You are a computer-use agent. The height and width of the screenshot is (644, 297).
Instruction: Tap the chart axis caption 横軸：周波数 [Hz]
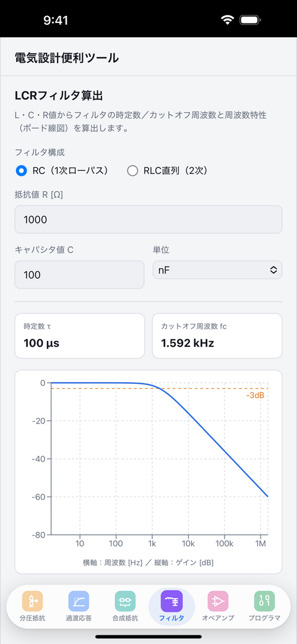coord(112,563)
